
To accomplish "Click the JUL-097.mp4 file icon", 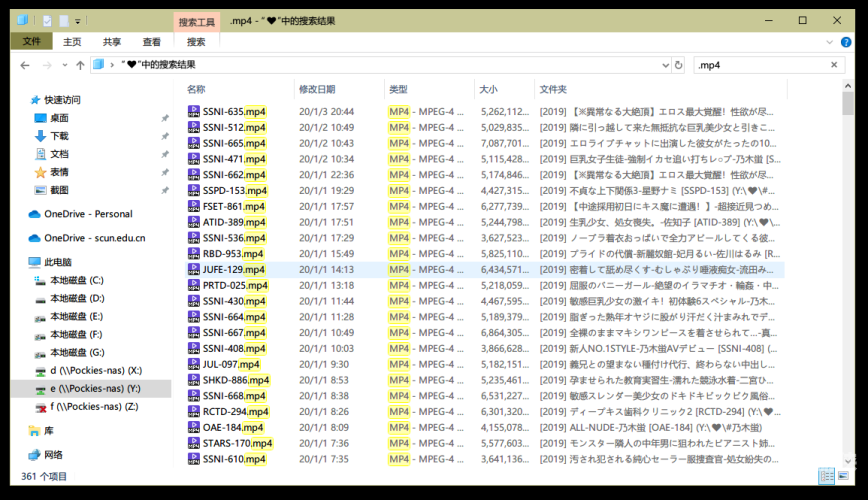I will click(x=194, y=364).
